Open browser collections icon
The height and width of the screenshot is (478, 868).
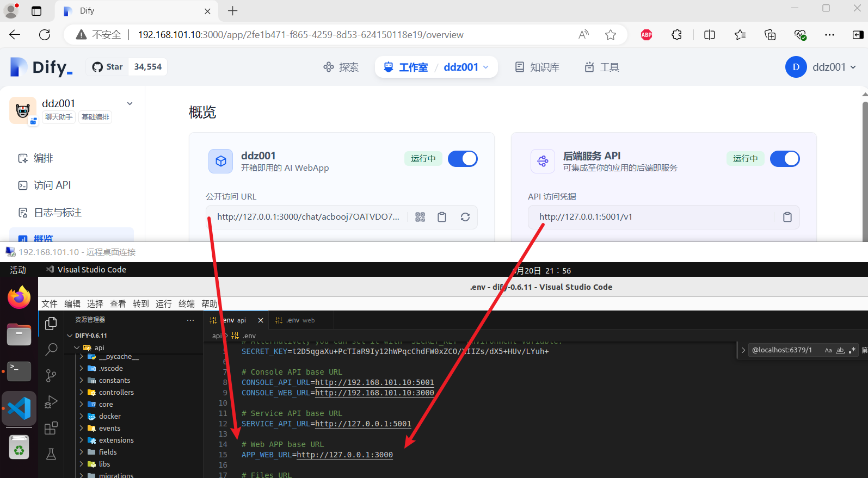770,35
